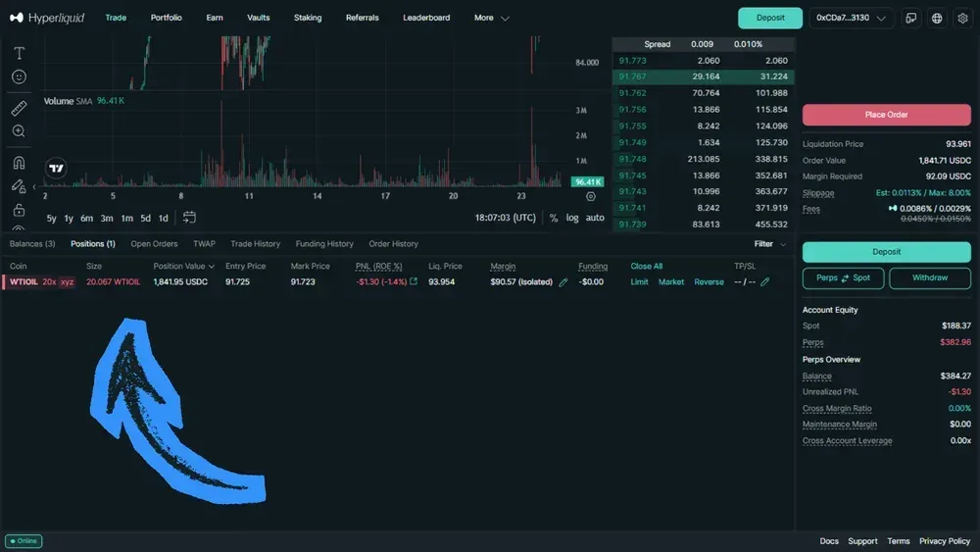Viewport: 980px width, 552px height.
Task: Click Reverse position link
Action: [709, 282]
